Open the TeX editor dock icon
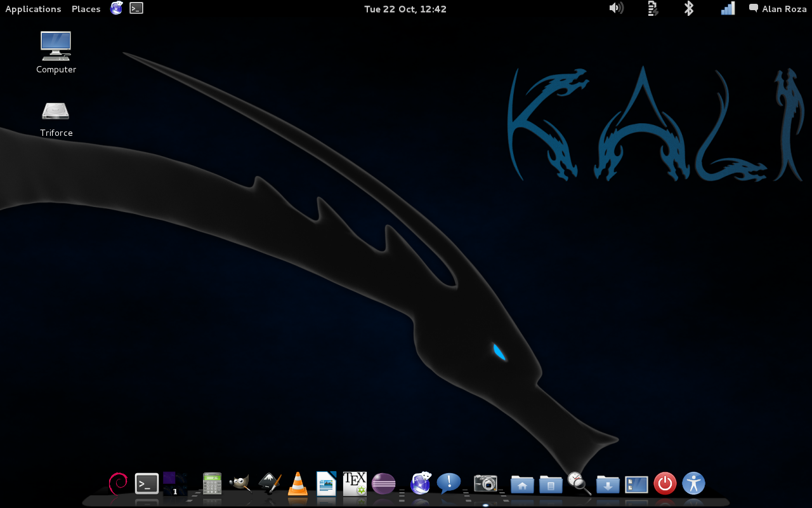The image size is (812, 508). [x=355, y=484]
